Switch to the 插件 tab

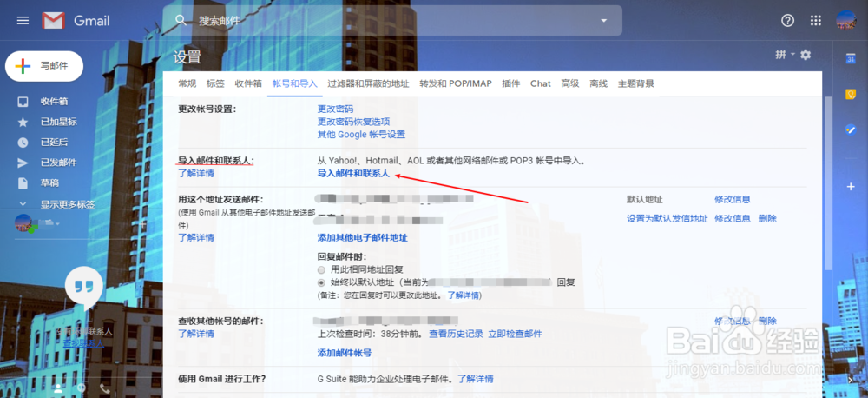click(x=511, y=83)
